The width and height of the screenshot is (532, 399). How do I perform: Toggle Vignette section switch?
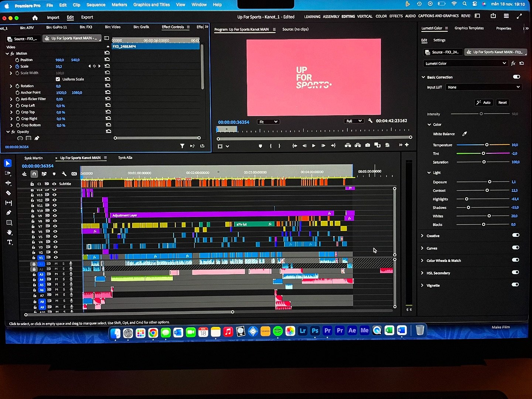click(x=515, y=284)
